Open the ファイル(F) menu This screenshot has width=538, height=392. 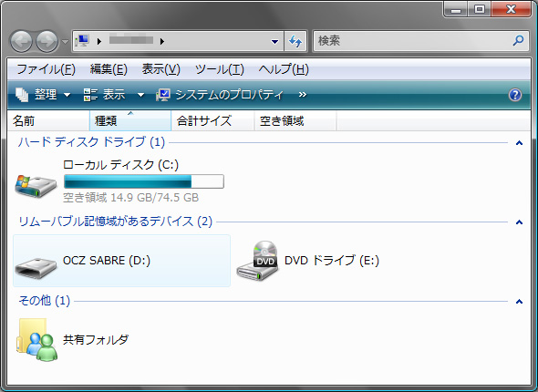coord(46,69)
